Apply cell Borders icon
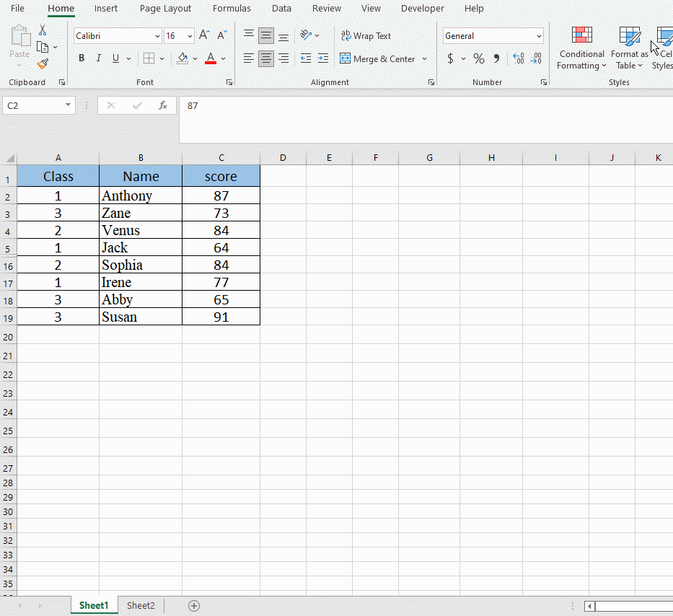 (x=149, y=58)
